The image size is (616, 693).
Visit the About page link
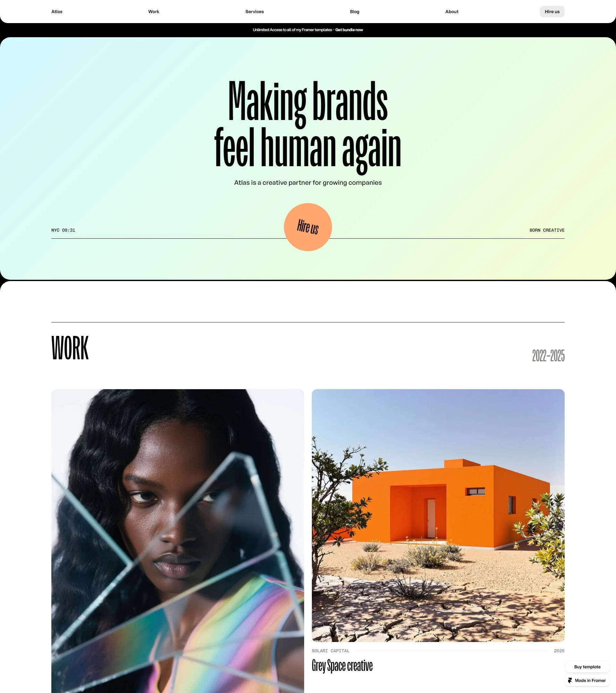coord(452,12)
